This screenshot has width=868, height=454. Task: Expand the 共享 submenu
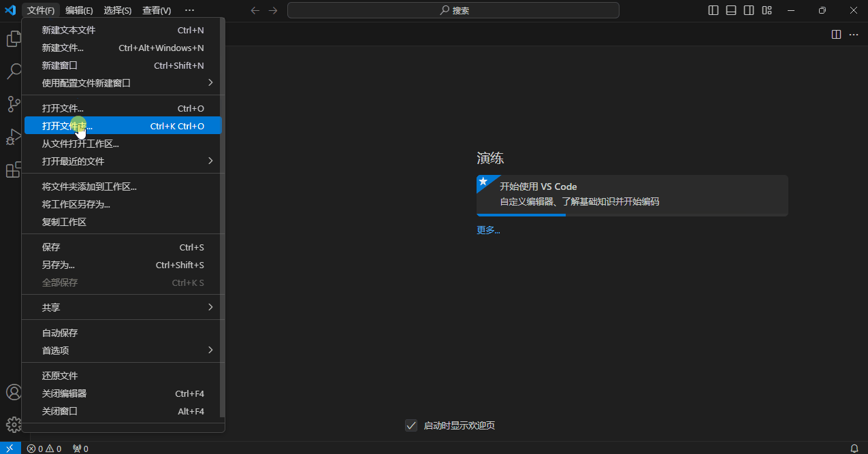pos(121,307)
